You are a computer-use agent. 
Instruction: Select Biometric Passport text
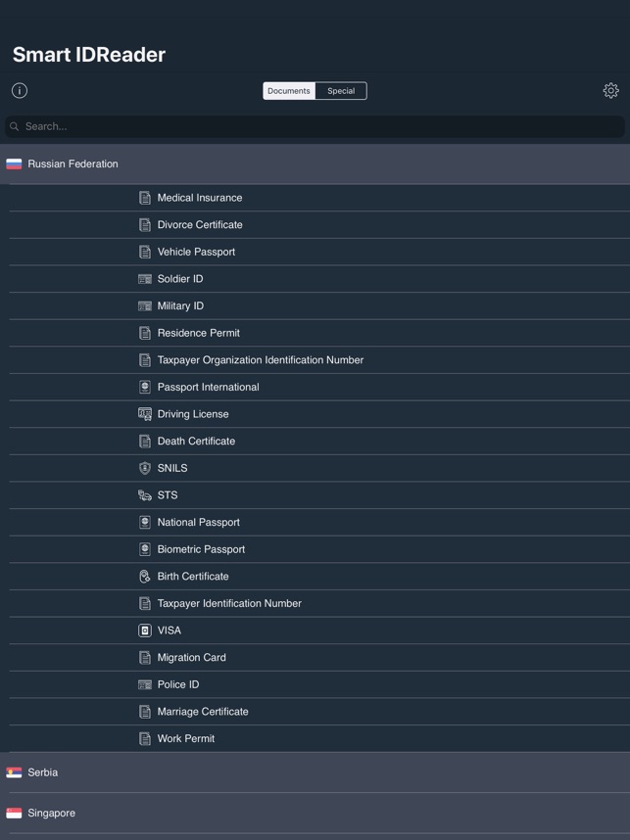click(201, 549)
